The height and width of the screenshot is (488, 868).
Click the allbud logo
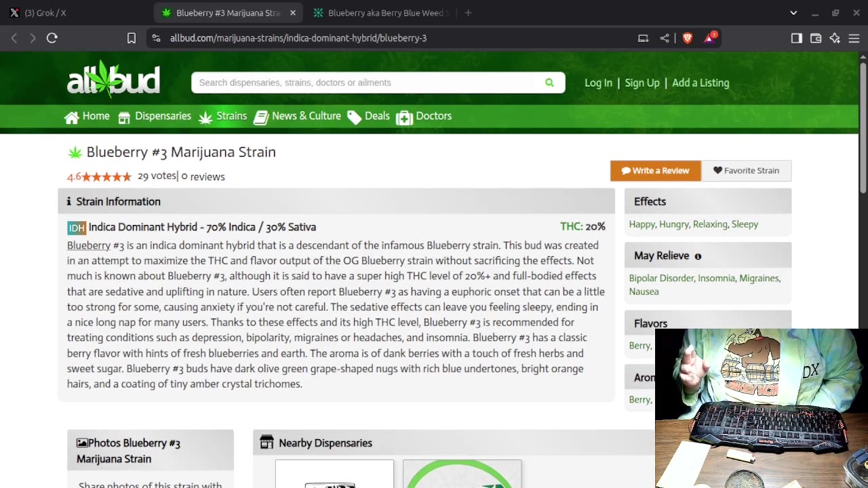113,79
